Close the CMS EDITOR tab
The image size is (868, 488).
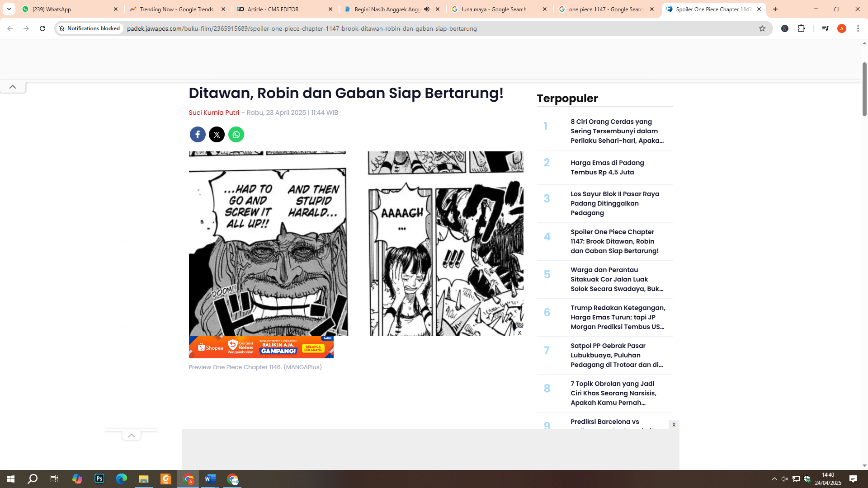(x=330, y=9)
